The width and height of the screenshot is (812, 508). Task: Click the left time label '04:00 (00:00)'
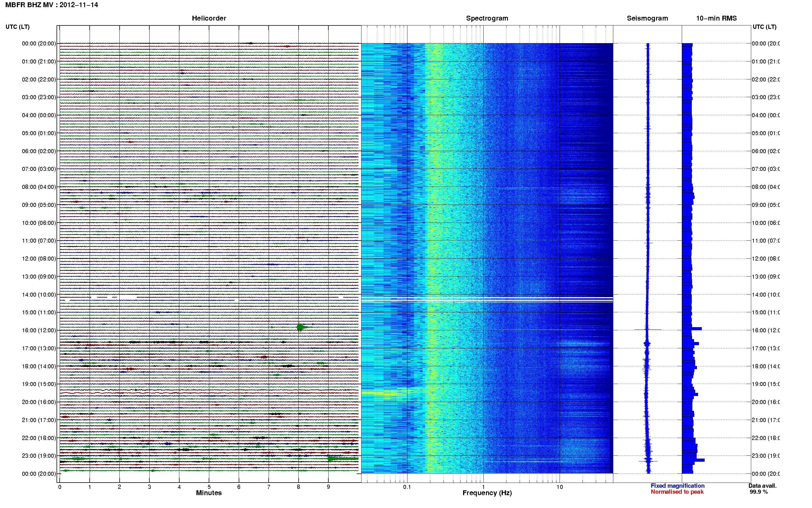pyautogui.click(x=39, y=115)
